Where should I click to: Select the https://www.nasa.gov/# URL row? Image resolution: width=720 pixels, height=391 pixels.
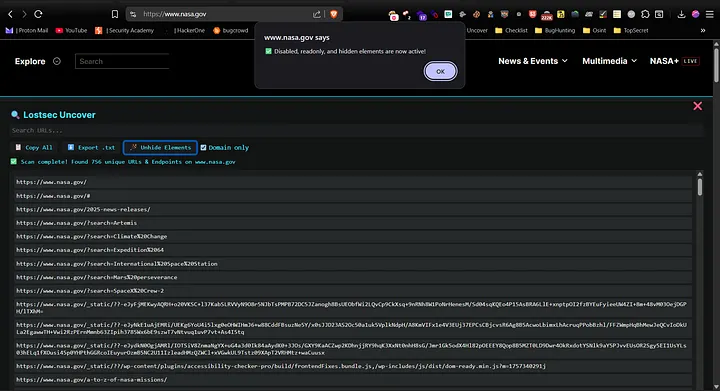353,196
